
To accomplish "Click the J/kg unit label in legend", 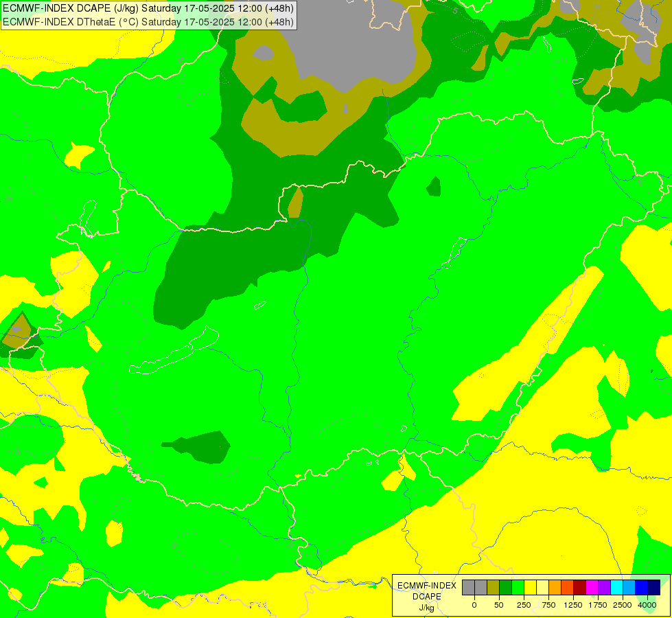I will [427, 608].
